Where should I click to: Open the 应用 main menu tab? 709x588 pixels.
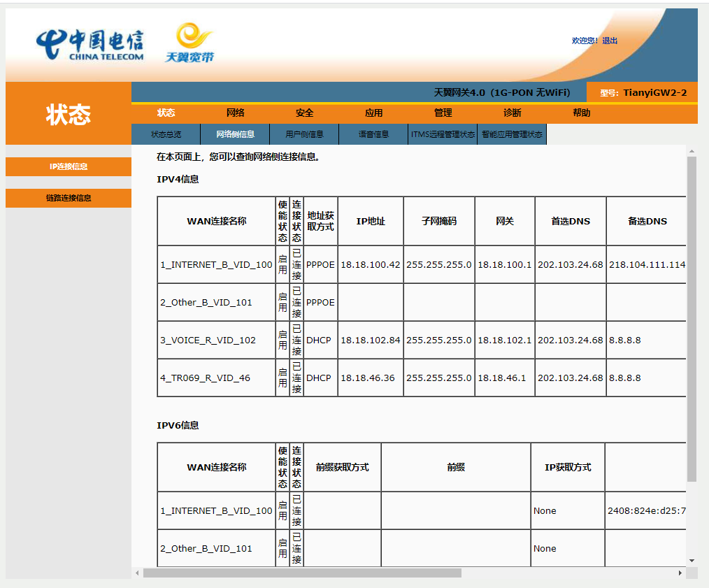pos(373,113)
